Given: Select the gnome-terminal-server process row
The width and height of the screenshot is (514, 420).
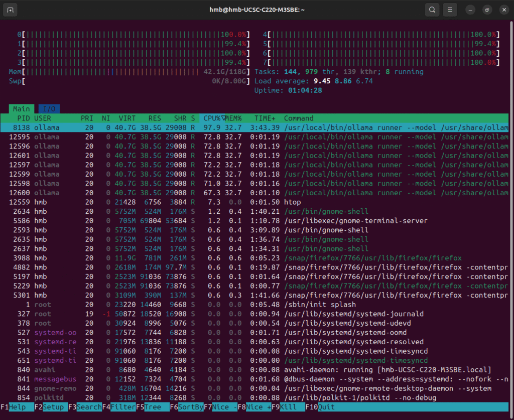Looking at the screenshot, I should tap(251, 221).
